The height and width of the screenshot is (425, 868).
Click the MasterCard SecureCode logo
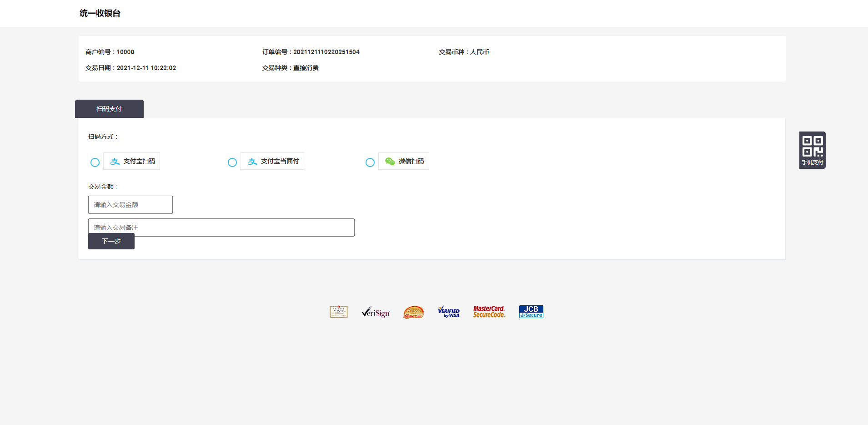point(490,311)
